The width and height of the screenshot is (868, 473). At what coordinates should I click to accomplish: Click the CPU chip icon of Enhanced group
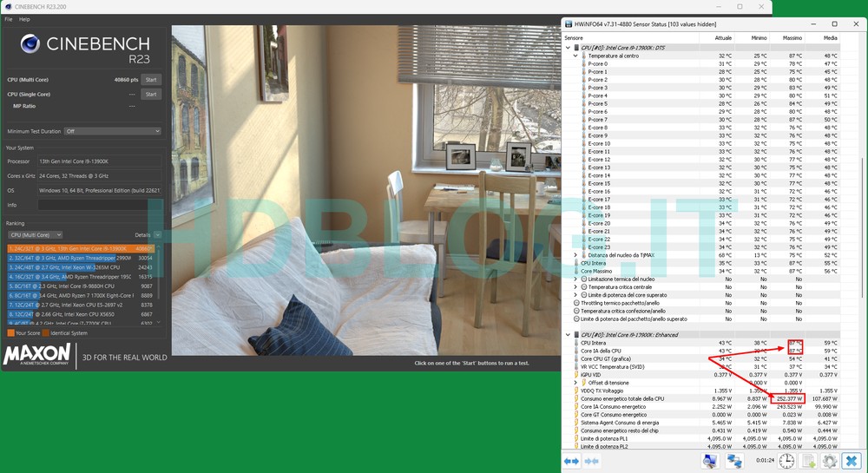(x=576, y=335)
